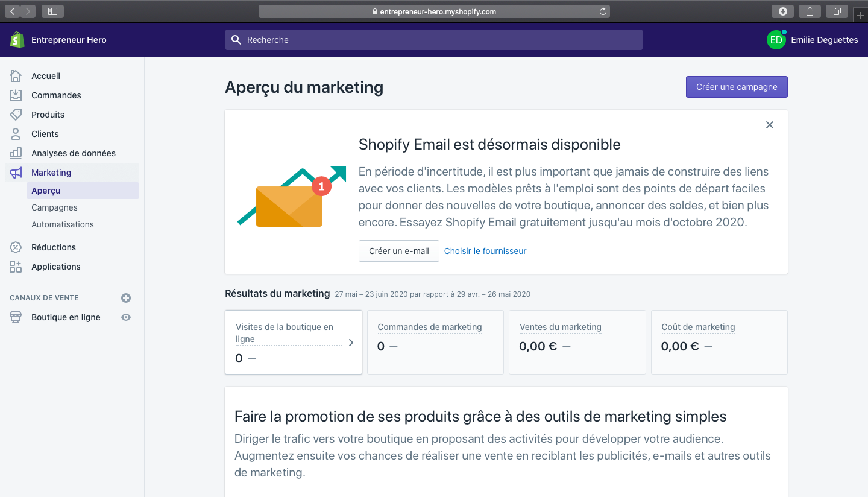Screen dimensions: 868x497
Task: Expand Visites de la boutique chevron
Action: point(351,343)
